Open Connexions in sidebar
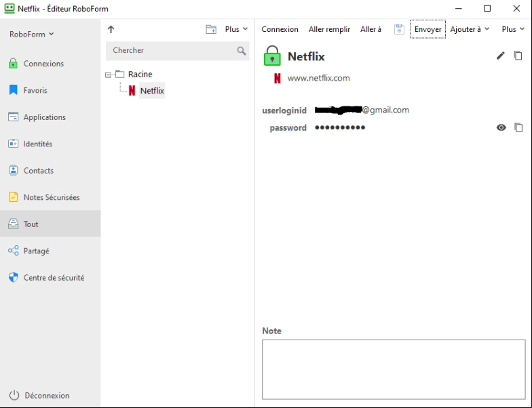This screenshot has height=408, width=532. pos(50,64)
